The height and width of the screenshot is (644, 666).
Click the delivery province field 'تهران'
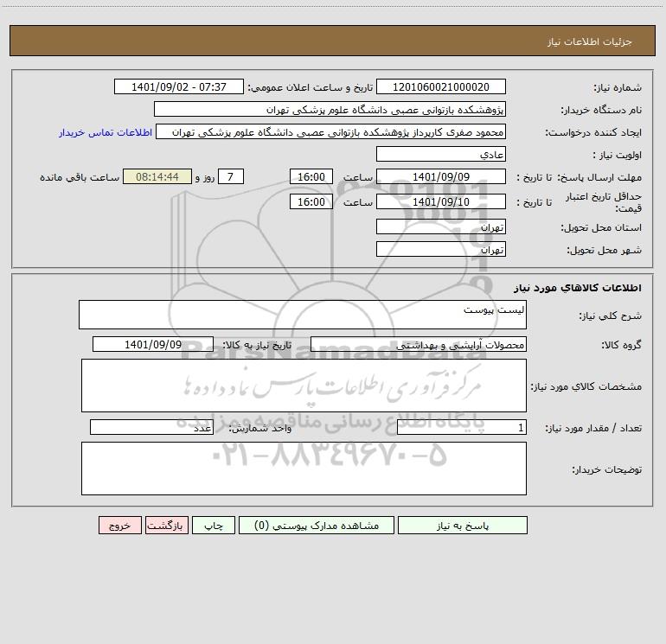click(441, 226)
